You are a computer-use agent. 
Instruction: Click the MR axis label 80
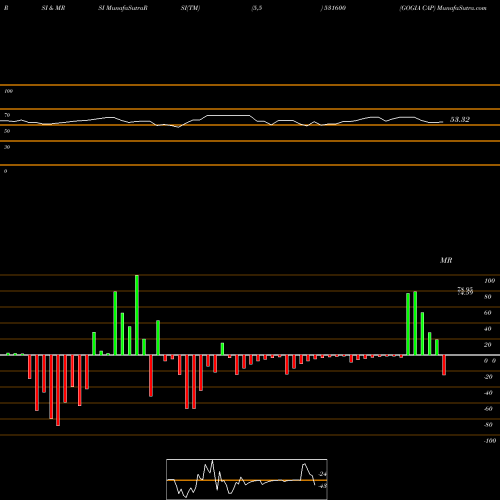(488, 297)
